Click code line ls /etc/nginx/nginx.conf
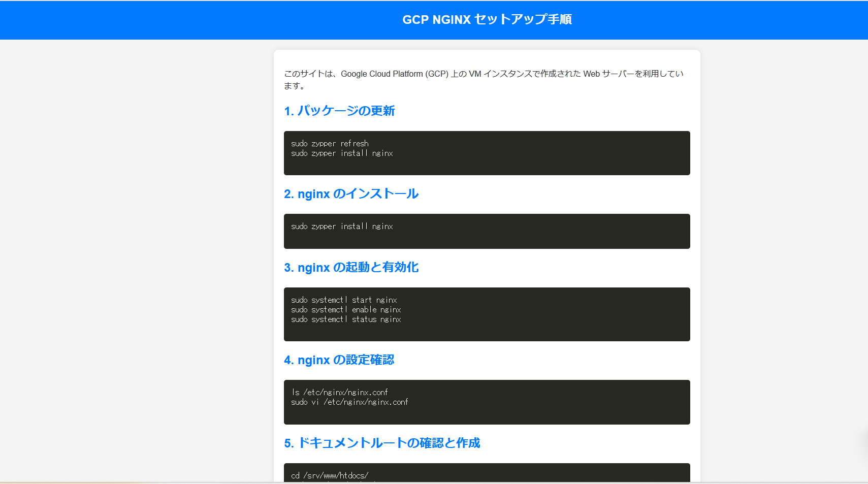Image resolution: width=868 pixels, height=484 pixels. [340, 393]
